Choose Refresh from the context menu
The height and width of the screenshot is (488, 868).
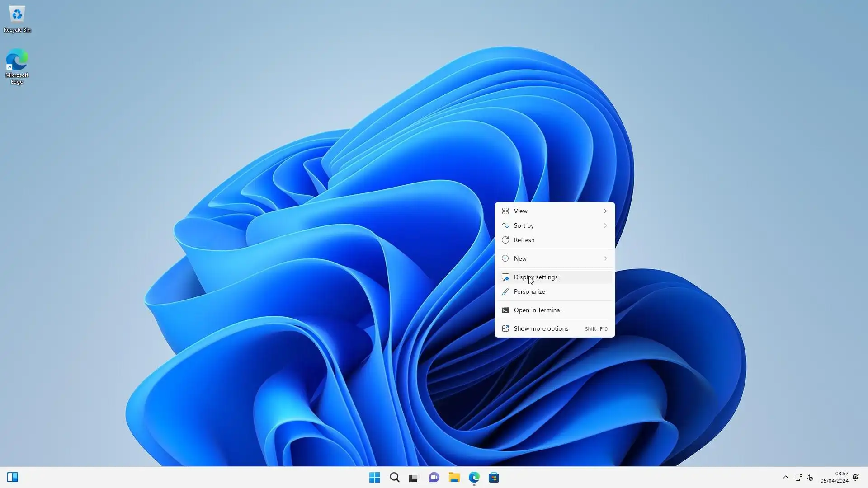[554, 240]
